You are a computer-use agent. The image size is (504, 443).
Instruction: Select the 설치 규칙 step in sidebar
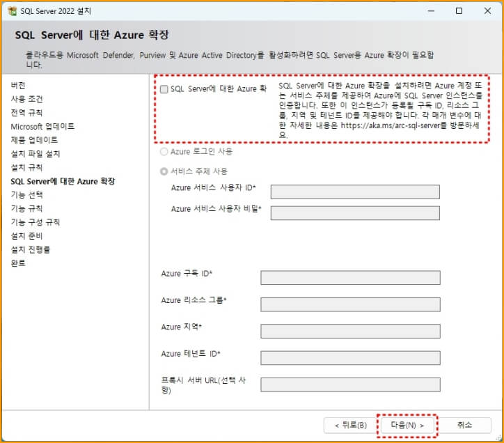[x=26, y=168]
